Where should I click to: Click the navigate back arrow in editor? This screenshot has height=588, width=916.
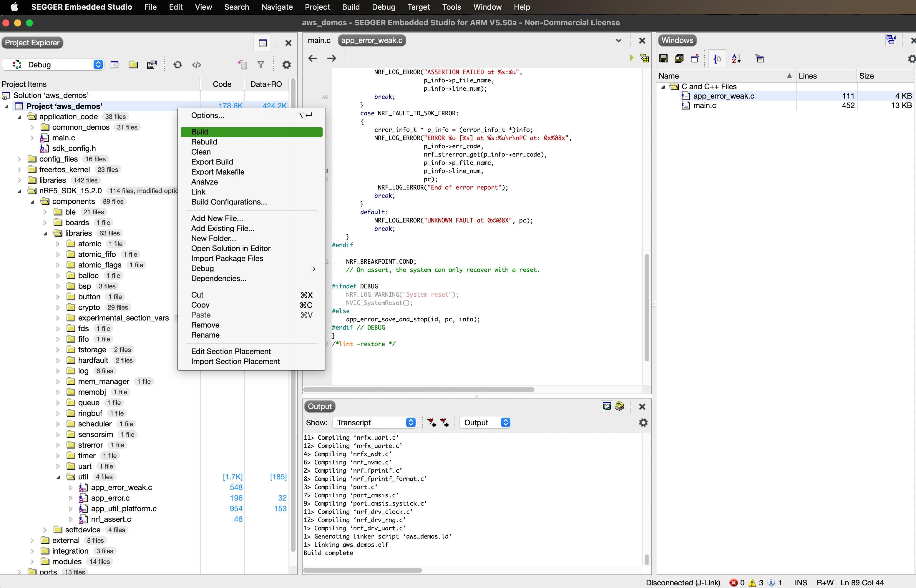pos(313,59)
